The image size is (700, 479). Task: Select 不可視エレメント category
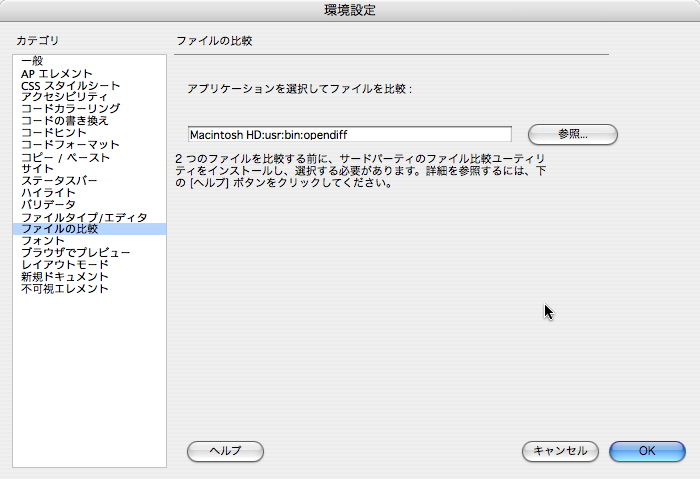(65, 289)
